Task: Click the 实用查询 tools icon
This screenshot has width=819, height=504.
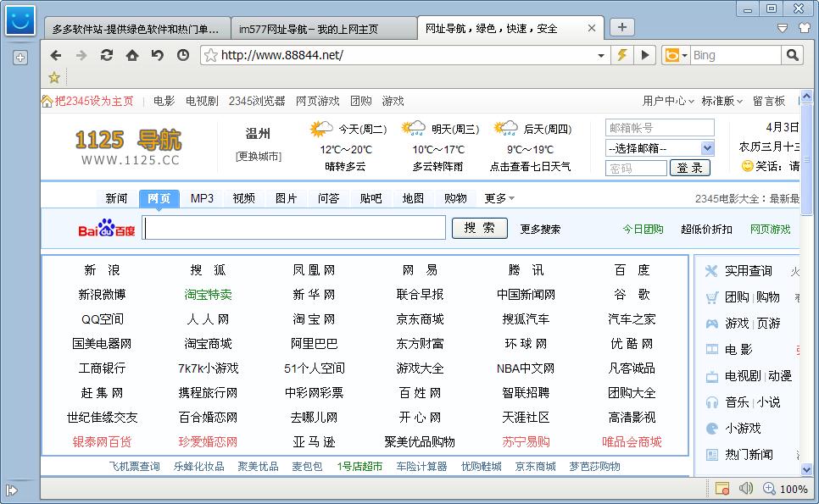Action: 711,271
